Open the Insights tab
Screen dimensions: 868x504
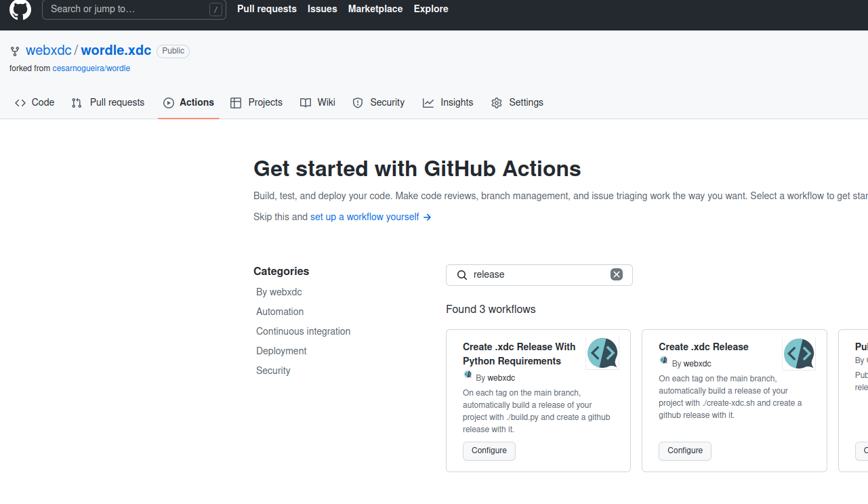click(x=448, y=102)
